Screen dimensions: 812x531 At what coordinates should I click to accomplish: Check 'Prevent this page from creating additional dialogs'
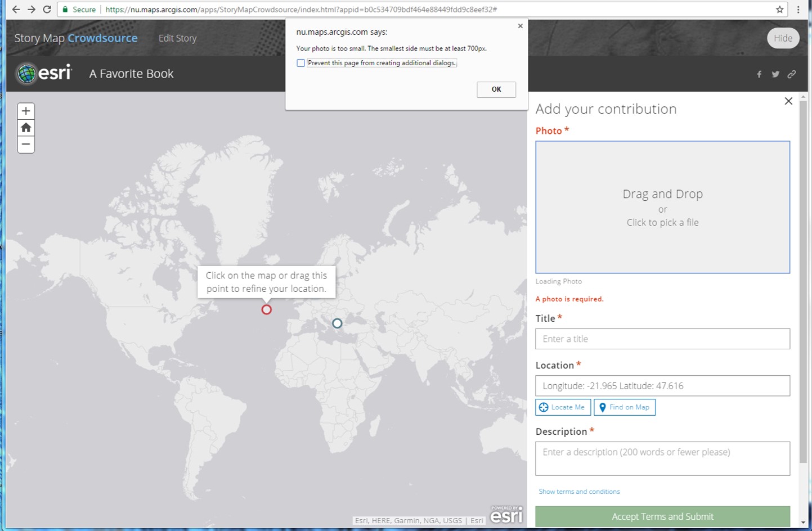tap(301, 63)
